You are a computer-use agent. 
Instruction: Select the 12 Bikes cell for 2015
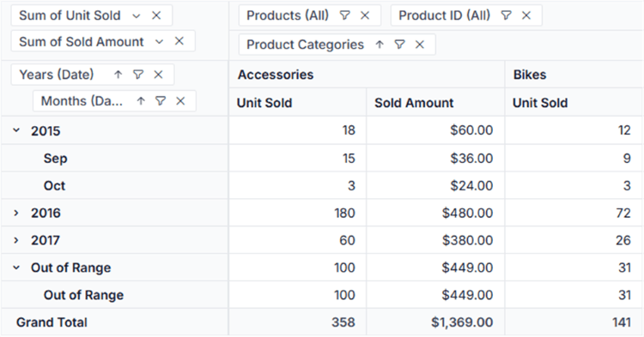(x=574, y=130)
